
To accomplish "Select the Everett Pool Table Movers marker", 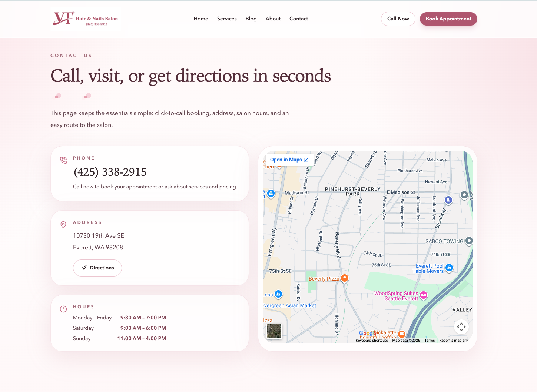I will click(449, 268).
